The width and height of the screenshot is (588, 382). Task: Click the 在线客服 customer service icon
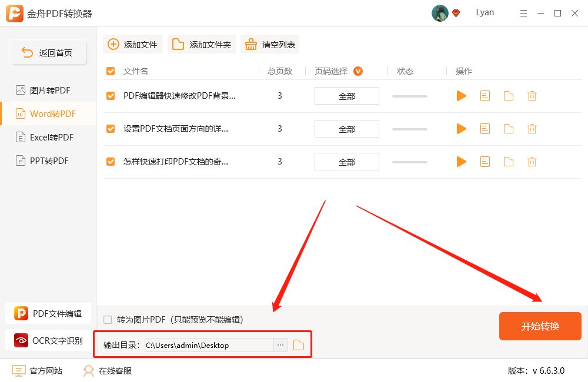pyautogui.click(x=89, y=371)
